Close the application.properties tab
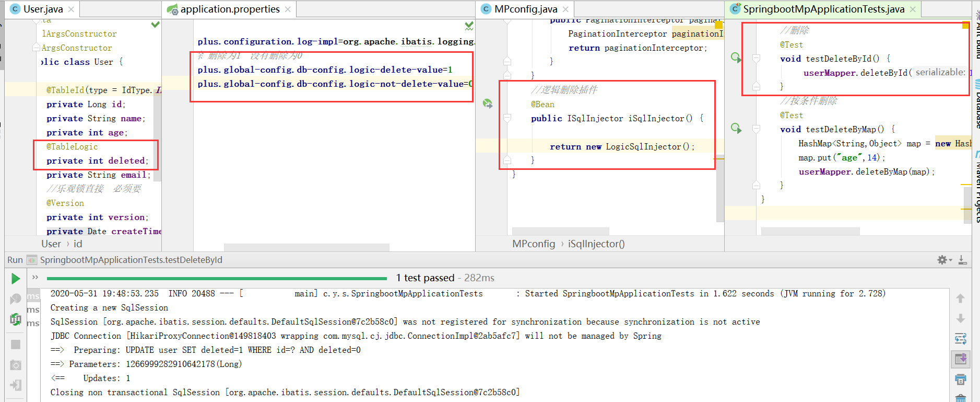Viewport: 980px width, 402px height. pos(288,9)
